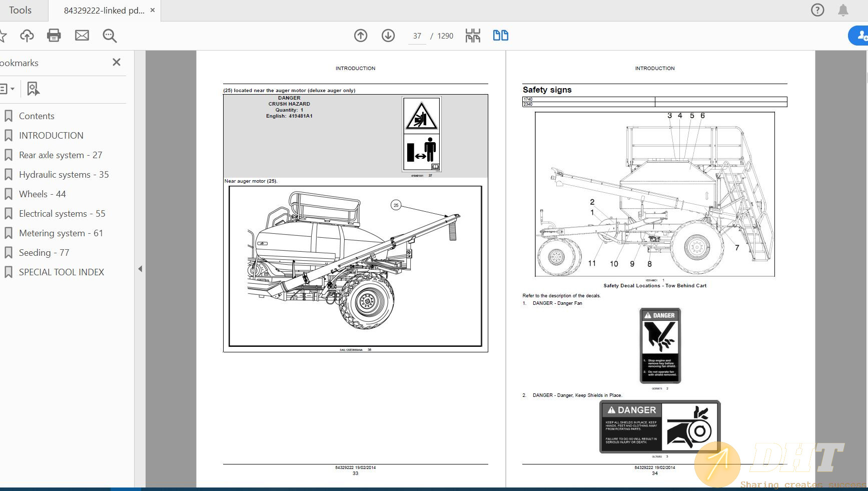
Task: Go to the next page
Action: click(x=388, y=36)
